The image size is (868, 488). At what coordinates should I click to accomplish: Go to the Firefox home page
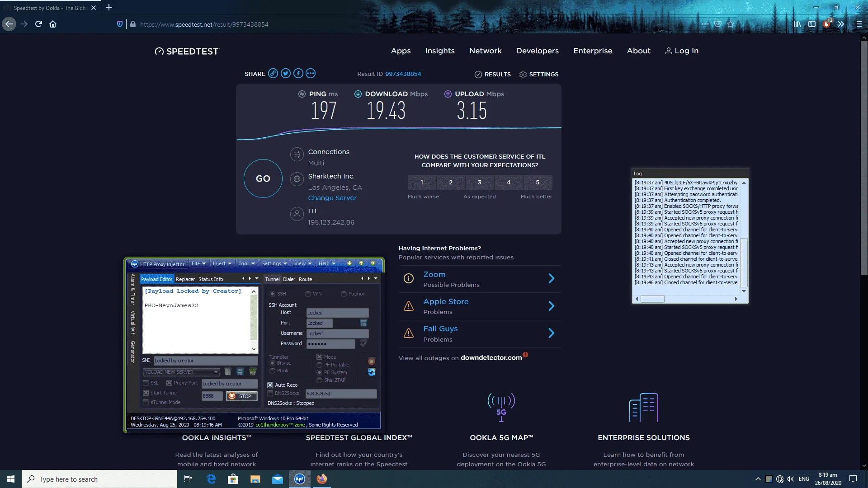pos(53,24)
